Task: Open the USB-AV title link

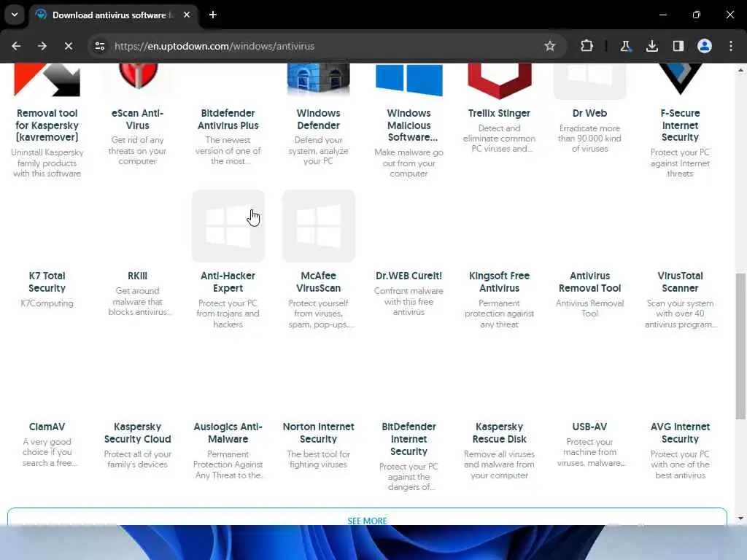Action: click(x=589, y=427)
